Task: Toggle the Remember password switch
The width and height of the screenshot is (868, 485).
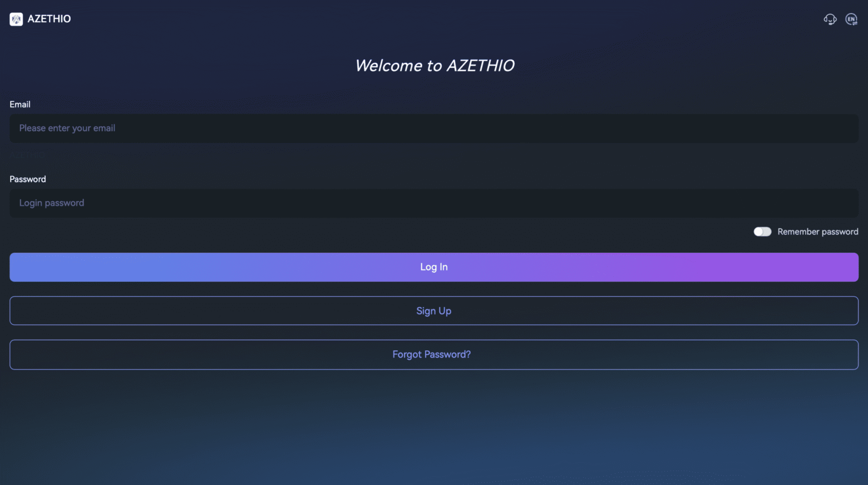Action: coord(762,232)
